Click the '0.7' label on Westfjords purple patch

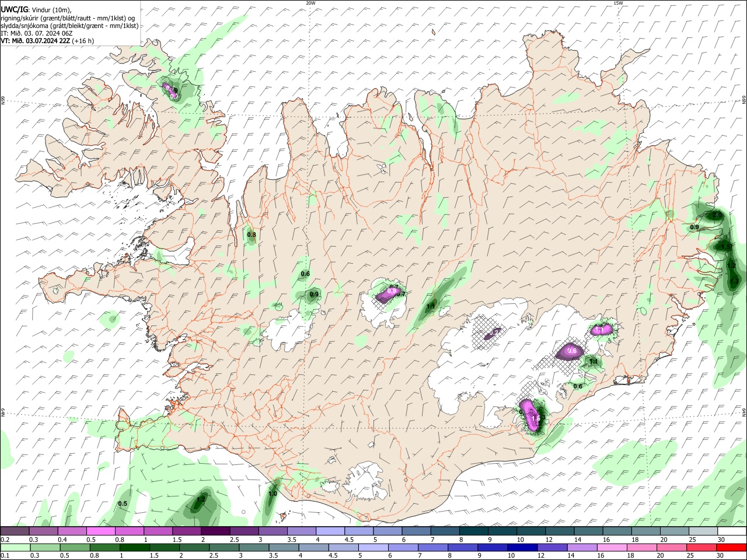coord(173,96)
